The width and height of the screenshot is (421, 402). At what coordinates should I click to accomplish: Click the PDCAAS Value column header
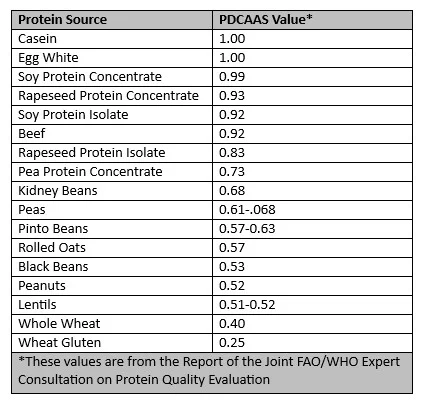[x=312, y=20]
